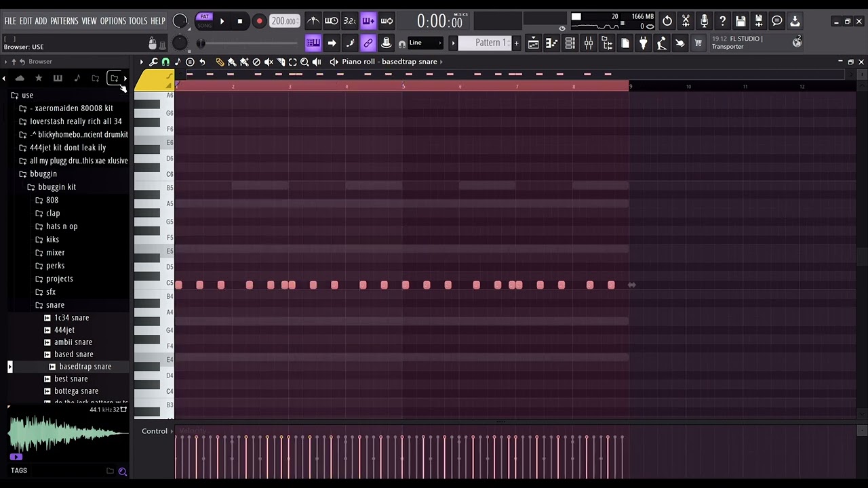Click the Playback scrub tool in piano roll

tap(317, 62)
